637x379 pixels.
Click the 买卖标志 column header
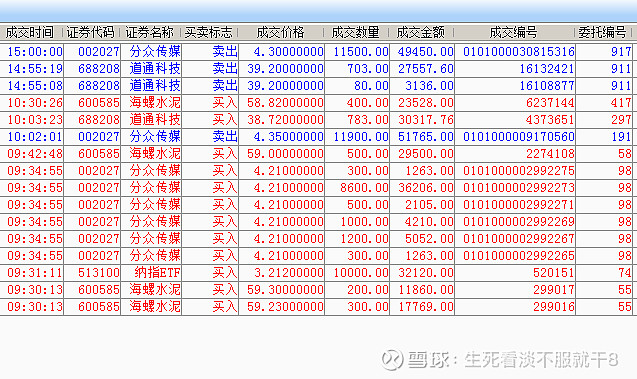click(208, 32)
